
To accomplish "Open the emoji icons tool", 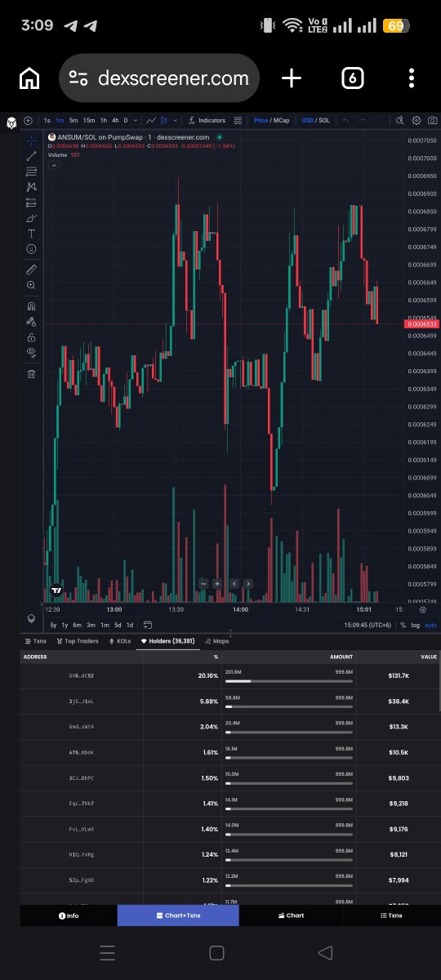I will (x=31, y=248).
